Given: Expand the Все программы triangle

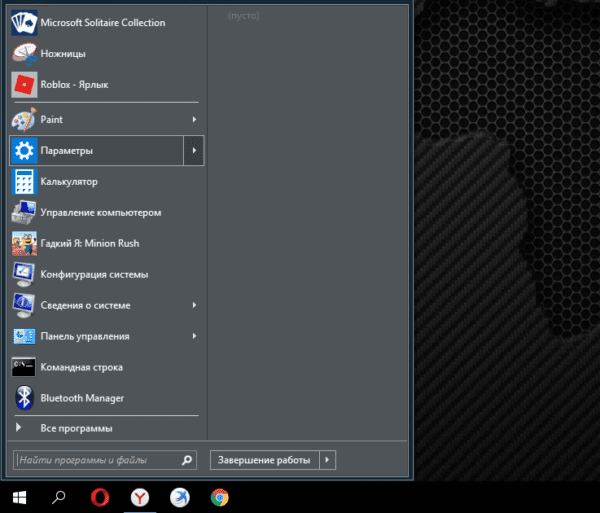Looking at the screenshot, I should tap(18, 427).
